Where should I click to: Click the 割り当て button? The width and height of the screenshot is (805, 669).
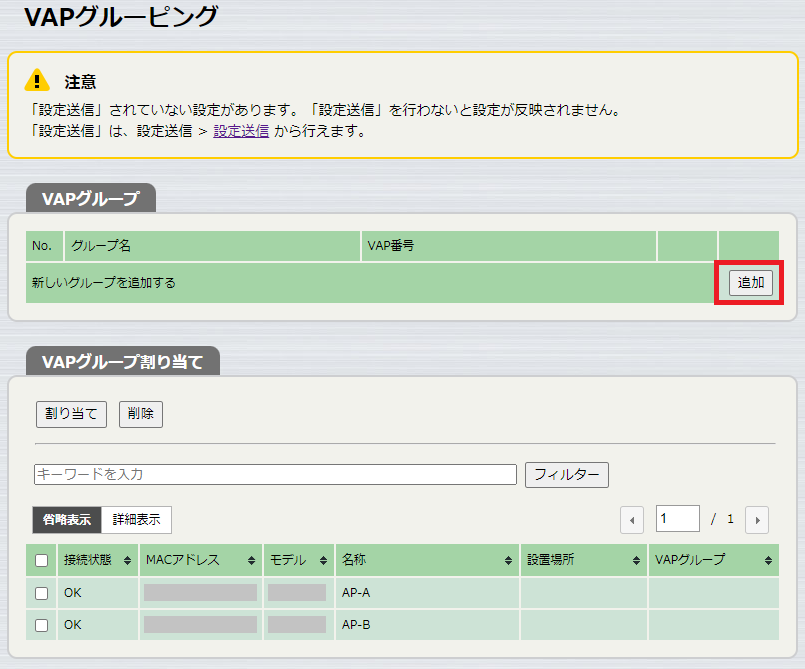coord(71,414)
